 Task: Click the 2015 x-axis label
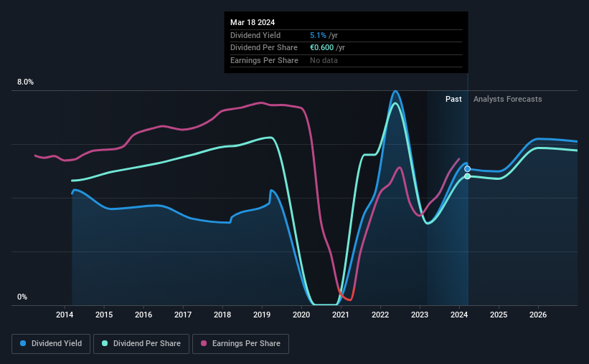tap(104, 315)
